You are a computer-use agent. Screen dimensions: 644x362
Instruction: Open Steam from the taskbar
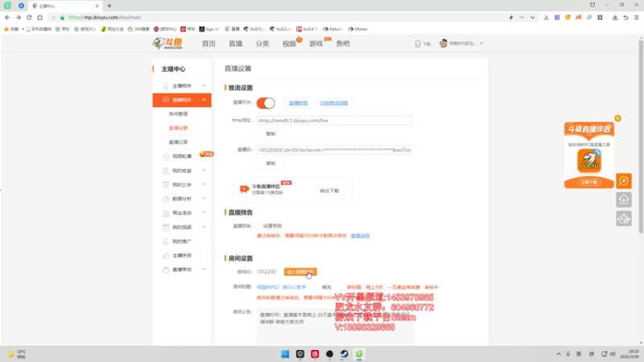tap(345, 354)
